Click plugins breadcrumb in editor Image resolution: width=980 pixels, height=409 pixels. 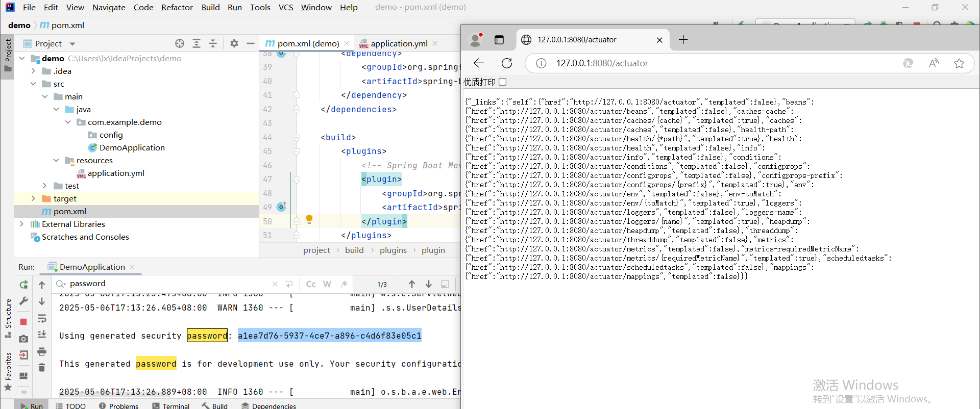tap(393, 250)
